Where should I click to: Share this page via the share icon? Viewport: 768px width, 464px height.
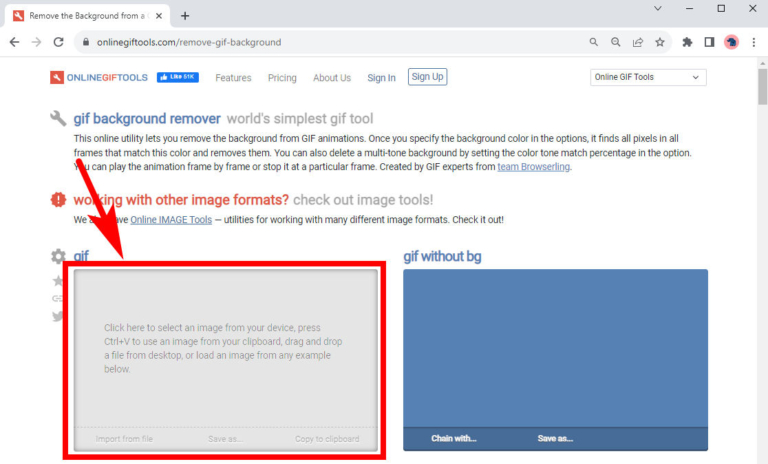[x=638, y=42]
